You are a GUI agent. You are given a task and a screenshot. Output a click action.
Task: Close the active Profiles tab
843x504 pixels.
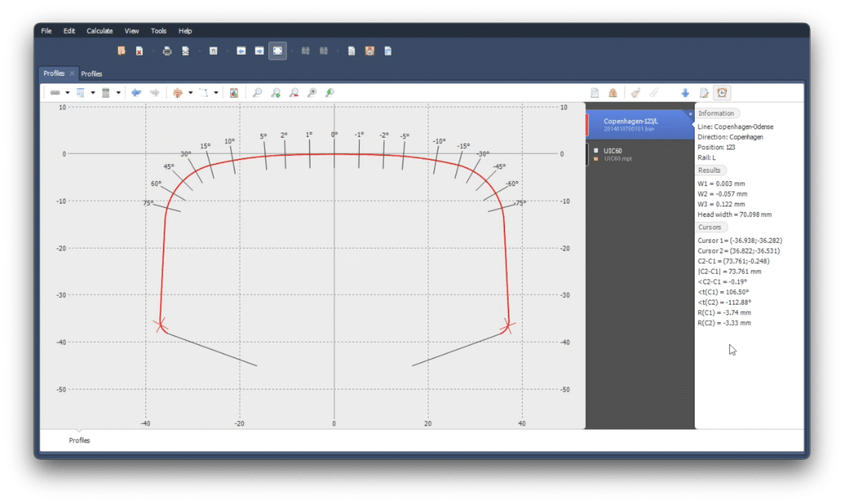coord(72,74)
